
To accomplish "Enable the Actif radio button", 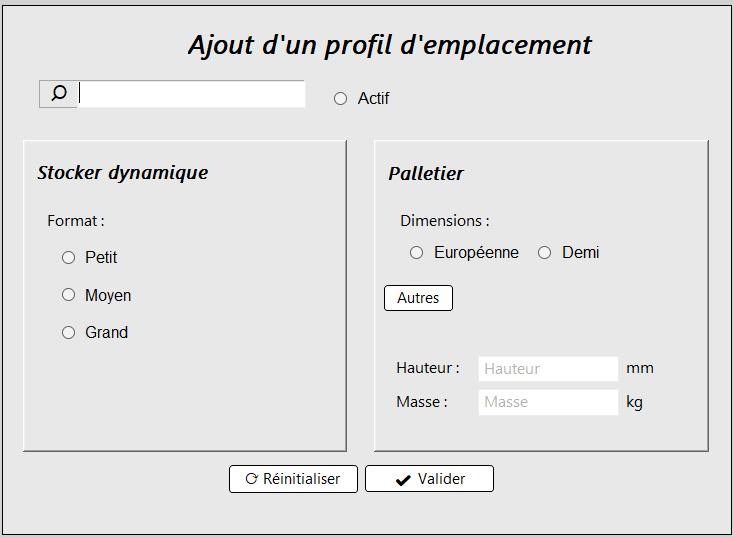I will click(x=341, y=98).
